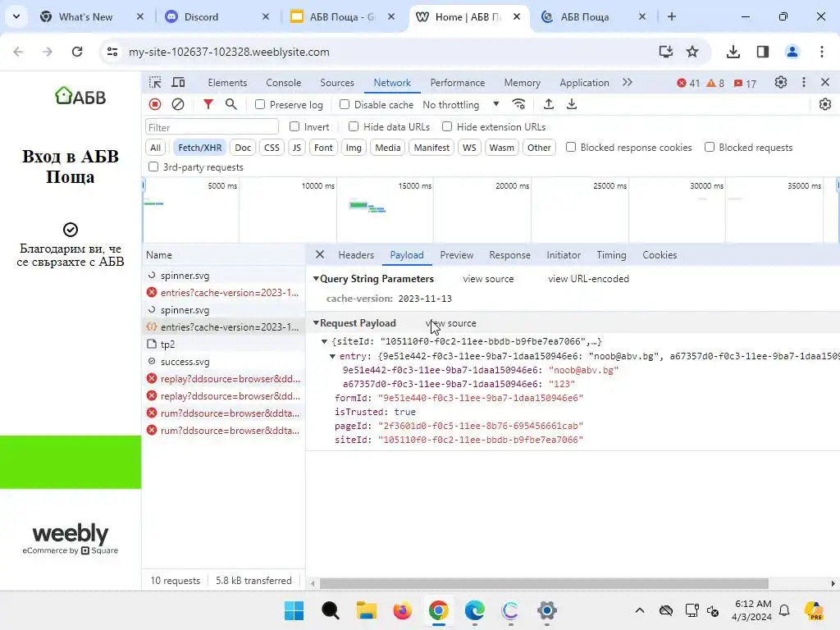Open the Chrome profile avatar

tap(792, 52)
